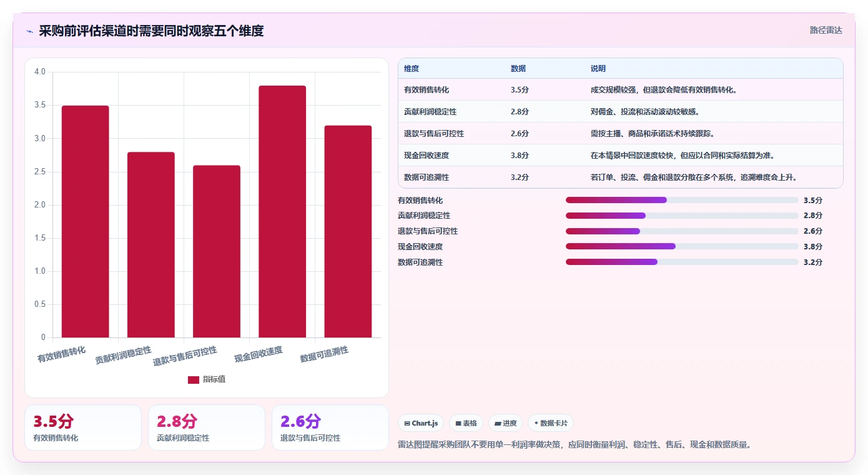Click the 2.8分 cell in the table
Viewport: 868px width, 475px height.
(x=520, y=112)
